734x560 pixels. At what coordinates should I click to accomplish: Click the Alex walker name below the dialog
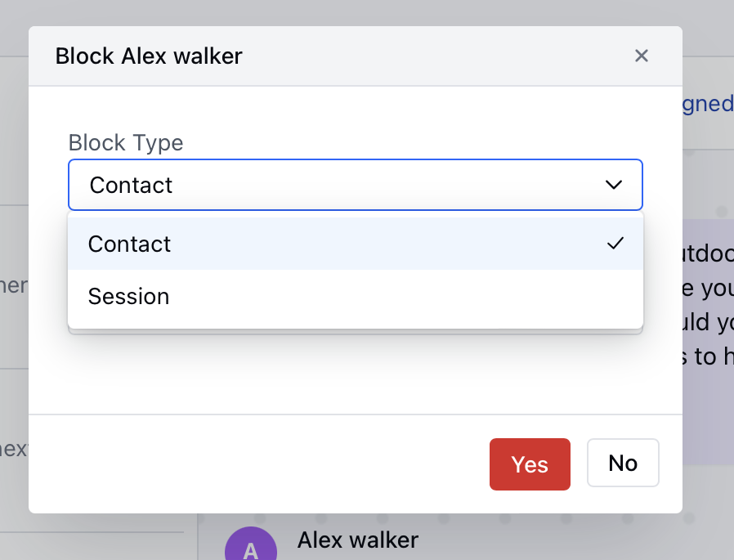[x=357, y=540]
